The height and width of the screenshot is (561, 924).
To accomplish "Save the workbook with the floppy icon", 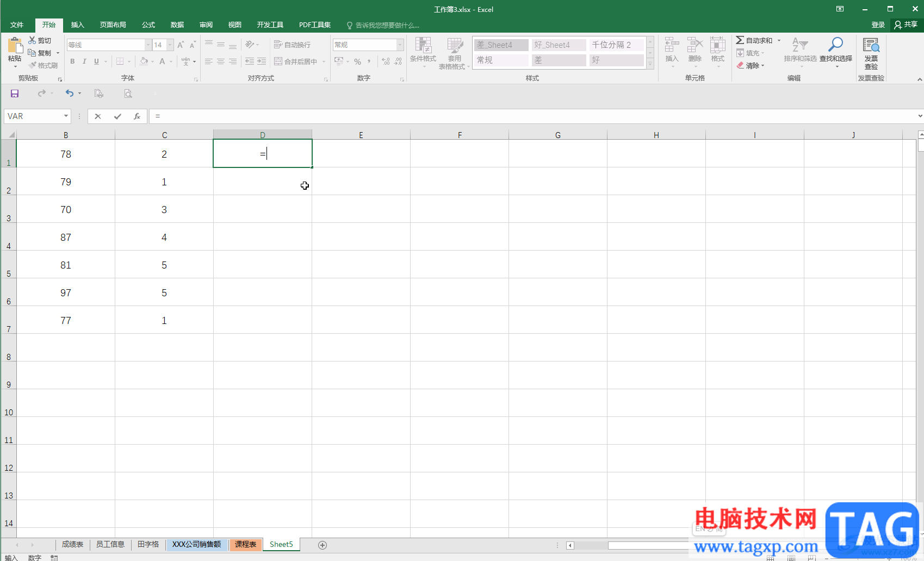I will tap(15, 93).
